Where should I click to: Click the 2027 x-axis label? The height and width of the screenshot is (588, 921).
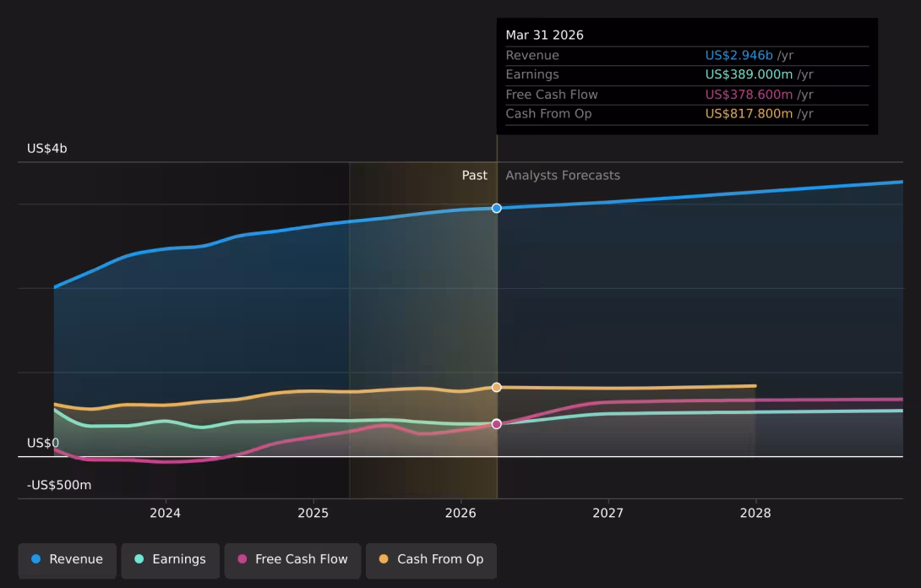(608, 513)
